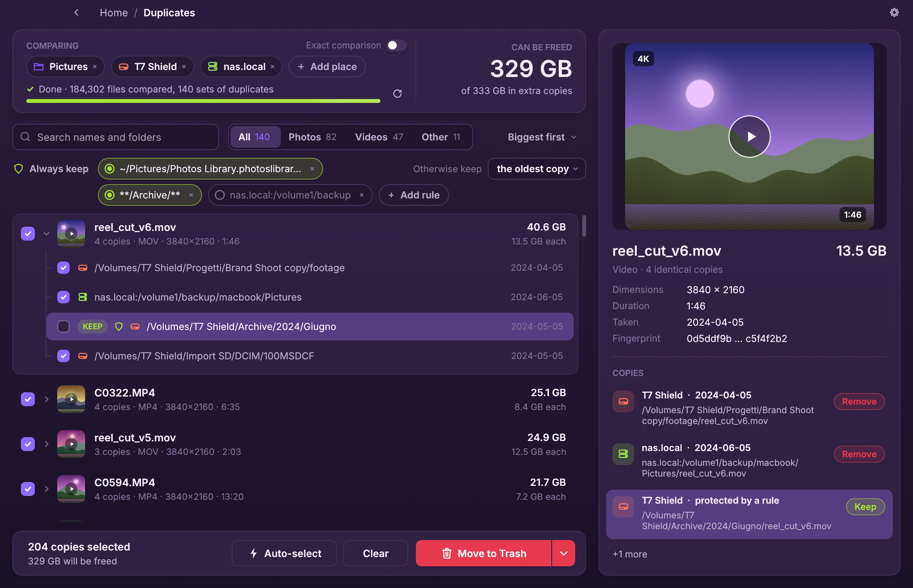Uncheck the C0322.MP4 group checkbox

[28, 399]
